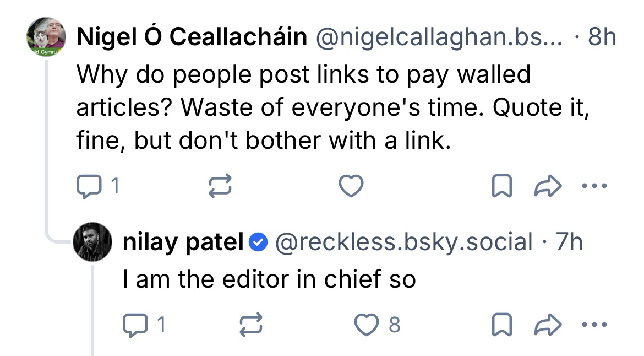644x356 pixels.
Task: Click the Nigel Ó Ceallacháin display name
Action: pyautogui.click(x=192, y=37)
